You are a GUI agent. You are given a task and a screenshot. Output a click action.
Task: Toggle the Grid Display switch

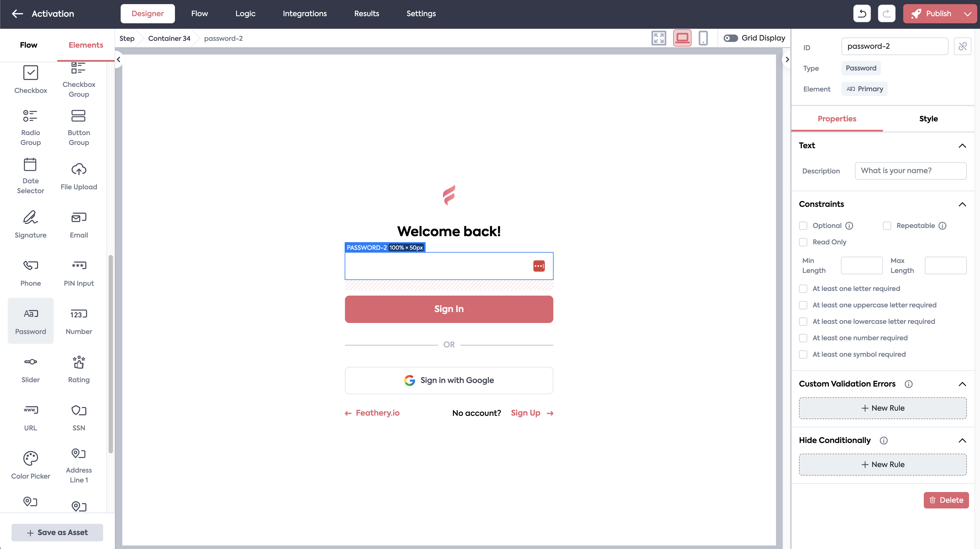[730, 38]
